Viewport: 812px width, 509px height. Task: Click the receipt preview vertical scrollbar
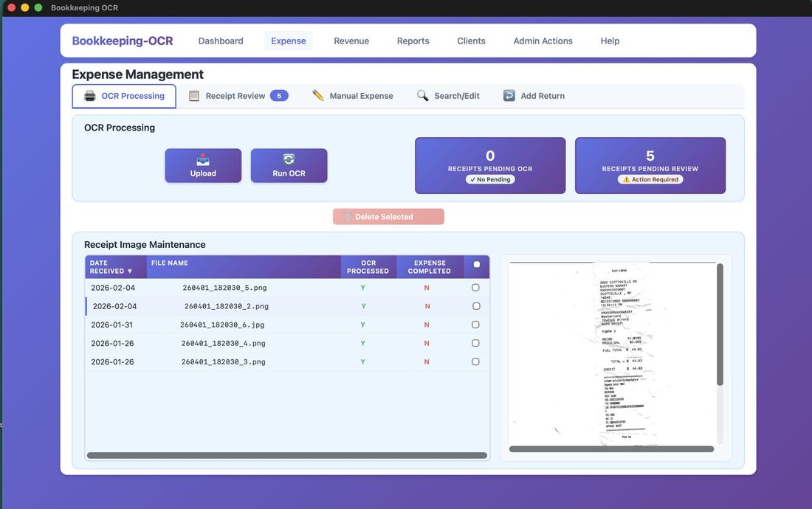720,325
